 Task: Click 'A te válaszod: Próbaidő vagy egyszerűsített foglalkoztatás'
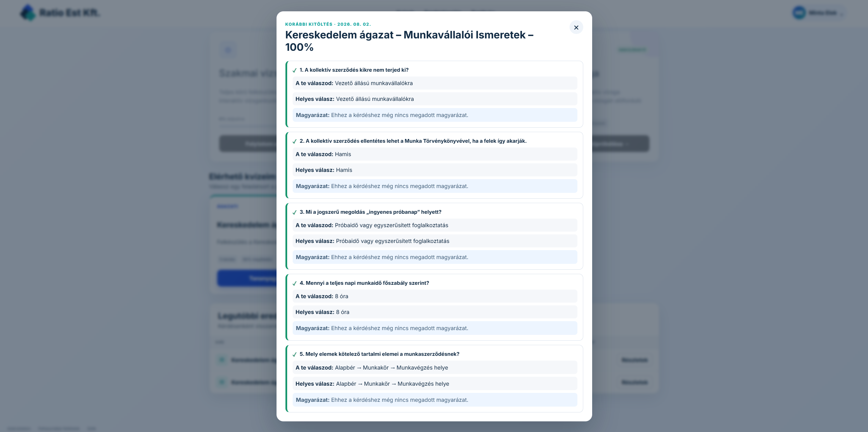pos(435,225)
